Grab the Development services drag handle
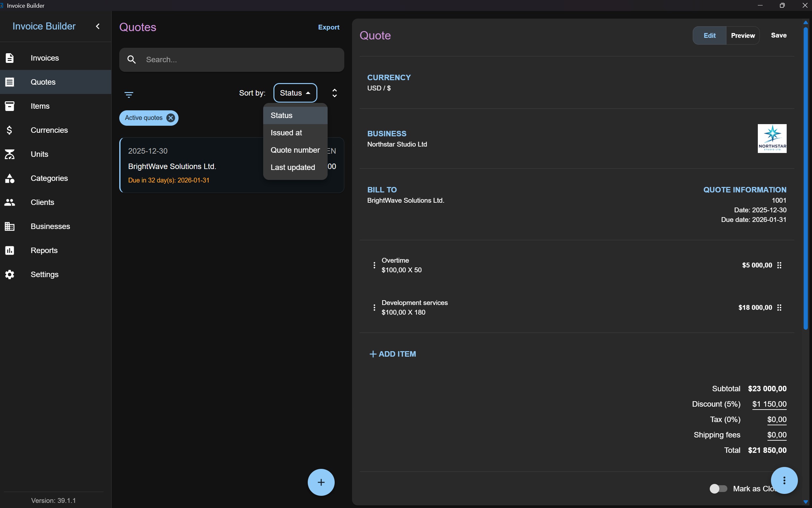Screen dimensions: 812x508 [779, 308]
